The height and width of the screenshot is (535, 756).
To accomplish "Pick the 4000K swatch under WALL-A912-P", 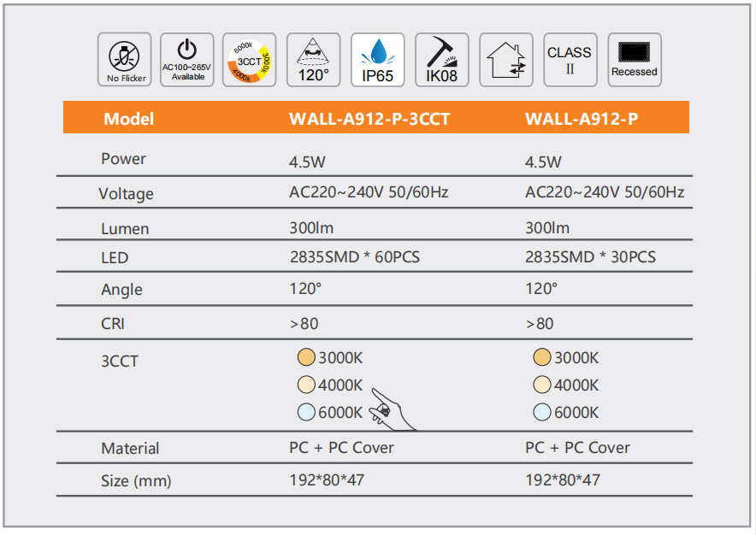I will (x=541, y=385).
